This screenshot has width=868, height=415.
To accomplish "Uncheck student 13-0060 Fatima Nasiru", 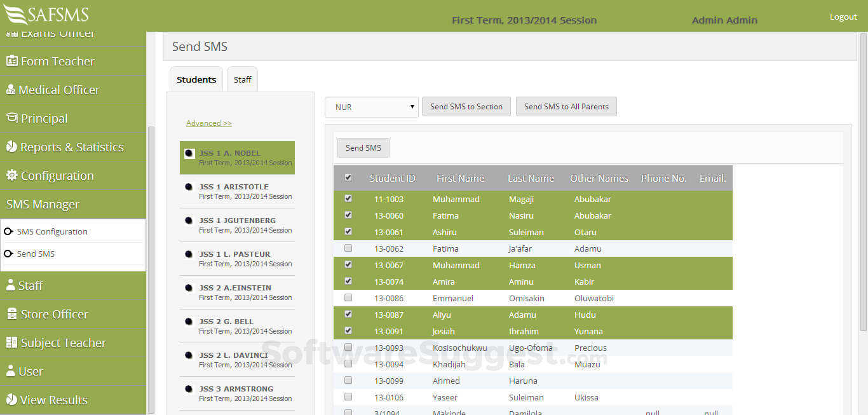I will tap(348, 215).
